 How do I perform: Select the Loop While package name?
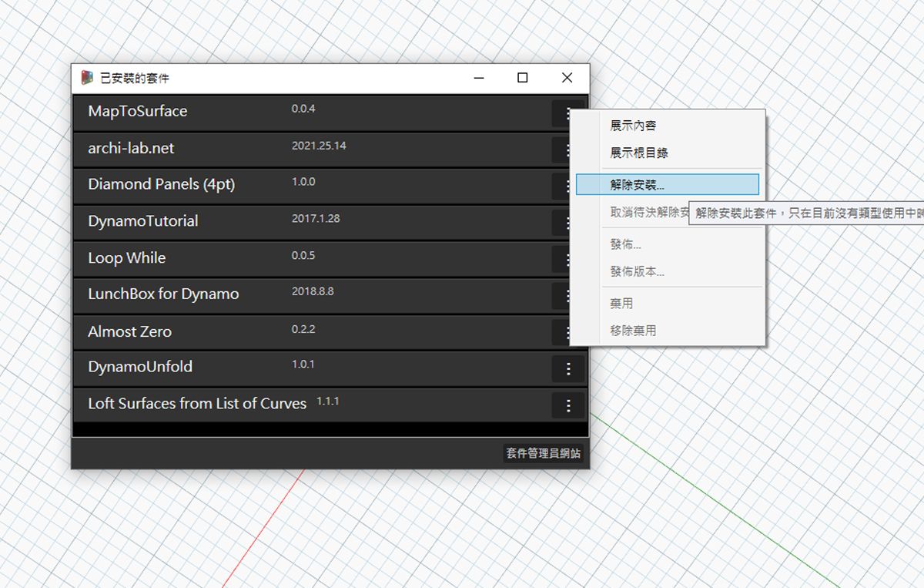(x=127, y=258)
